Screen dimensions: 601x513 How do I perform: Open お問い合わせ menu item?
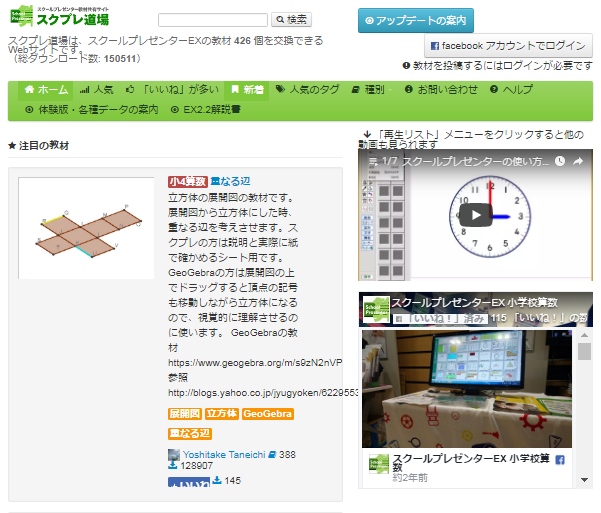coord(441,90)
